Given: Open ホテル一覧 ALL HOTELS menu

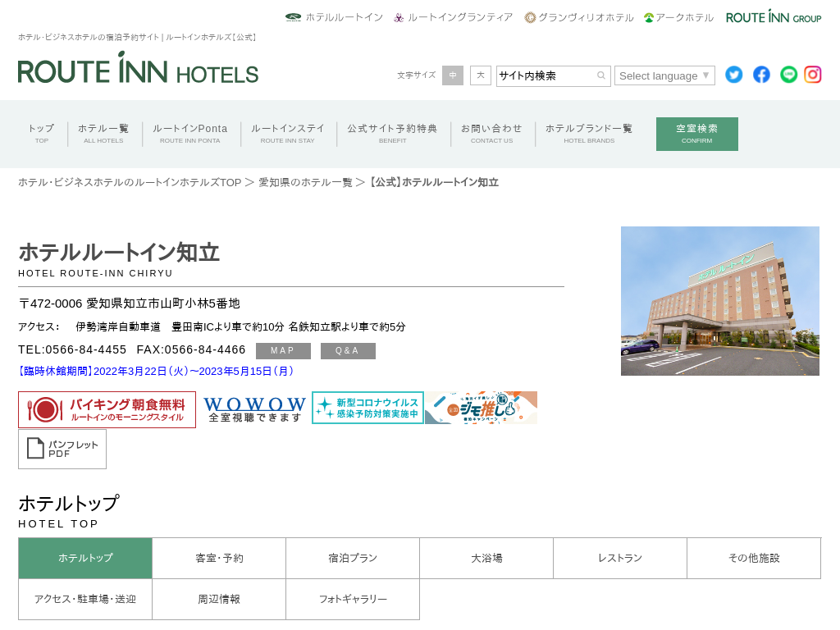Looking at the screenshot, I should [103, 134].
